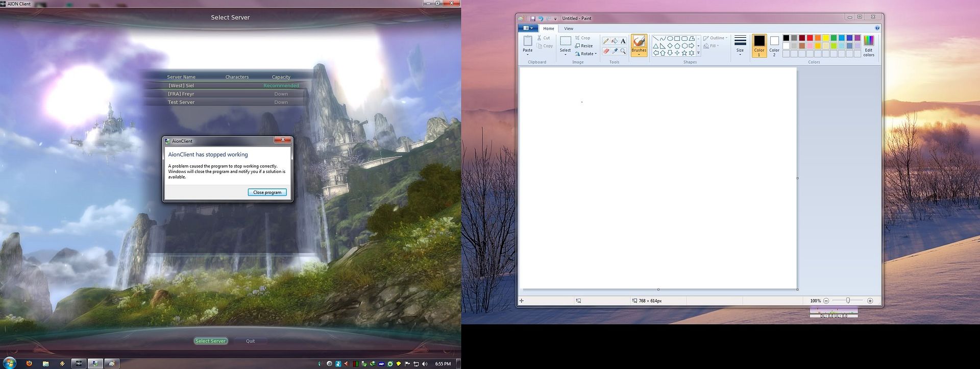This screenshot has height=369, width=980.
Task: Click the zoom out minus button
Action: pyautogui.click(x=826, y=301)
